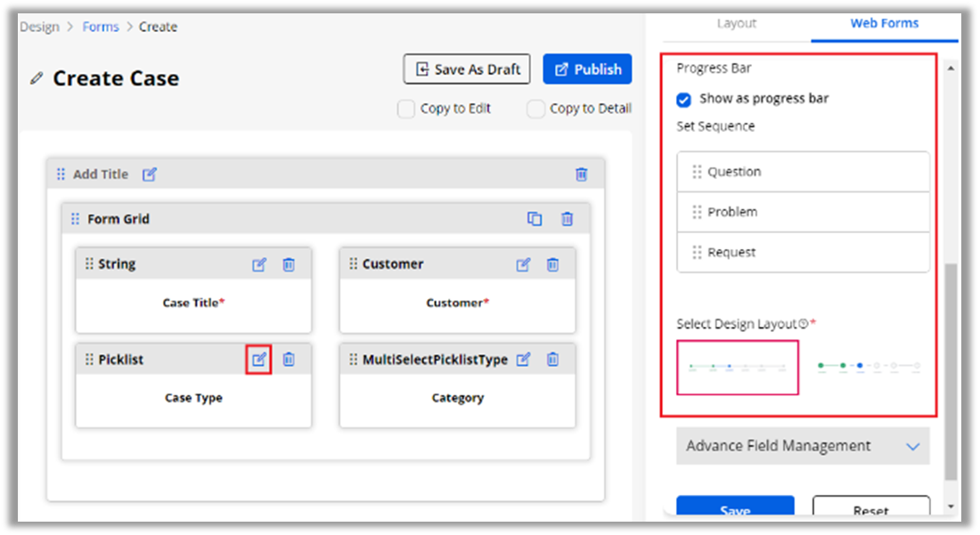Image resolution: width=980 pixels, height=535 pixels.
Task: Delete the Form Grid
Action: tap(567, 219)
